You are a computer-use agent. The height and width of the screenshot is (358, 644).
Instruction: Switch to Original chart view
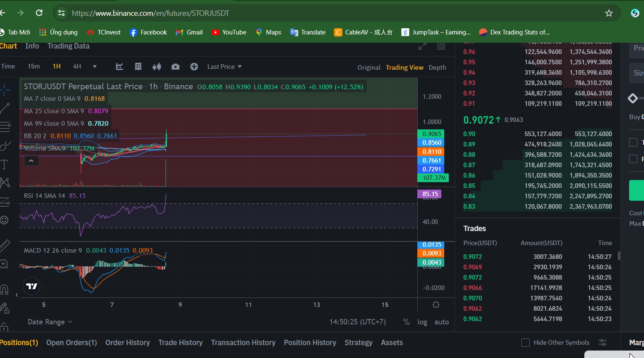[x=369, y=68]
